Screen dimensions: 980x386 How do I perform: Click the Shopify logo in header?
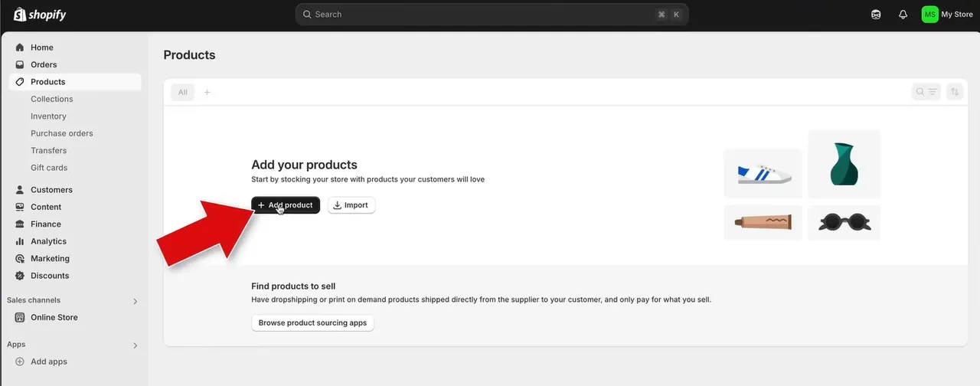tap(40, 15)
